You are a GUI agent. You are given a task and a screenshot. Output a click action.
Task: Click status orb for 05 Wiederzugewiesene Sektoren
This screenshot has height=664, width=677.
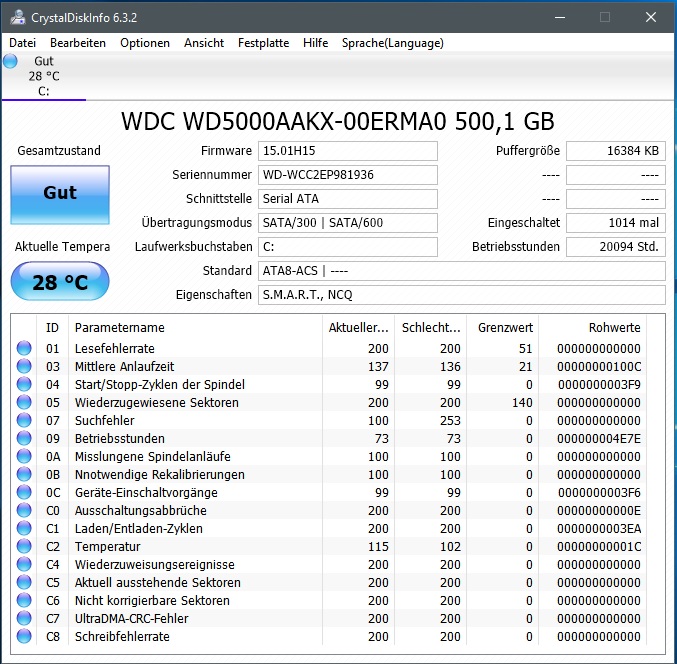(24, 402)
